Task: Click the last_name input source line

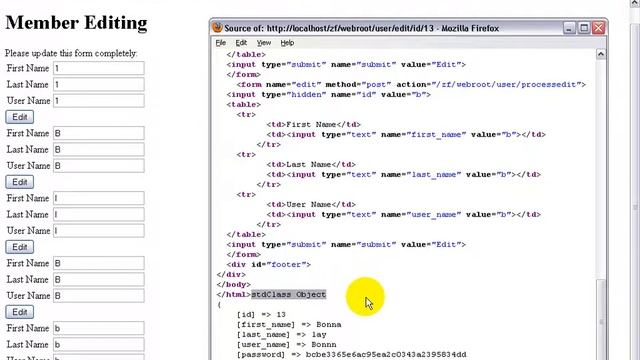Action: [404, 175]
